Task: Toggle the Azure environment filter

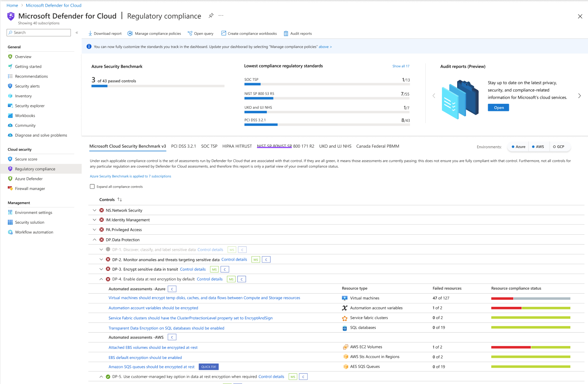Action: click(x=518, y=147)
